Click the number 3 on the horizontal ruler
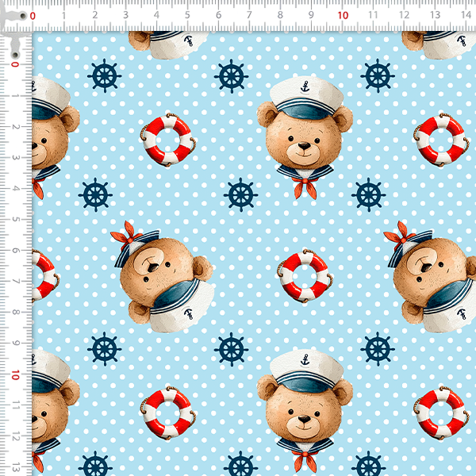 pos(125,15)
